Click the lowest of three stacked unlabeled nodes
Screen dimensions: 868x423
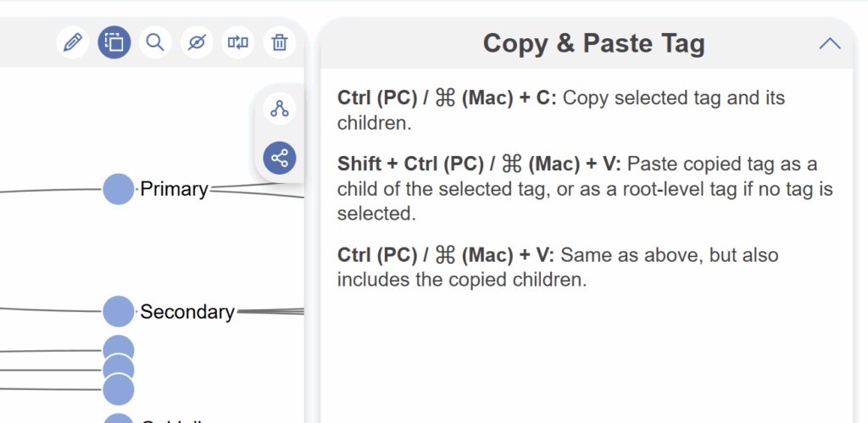click(x=119, y=390)
